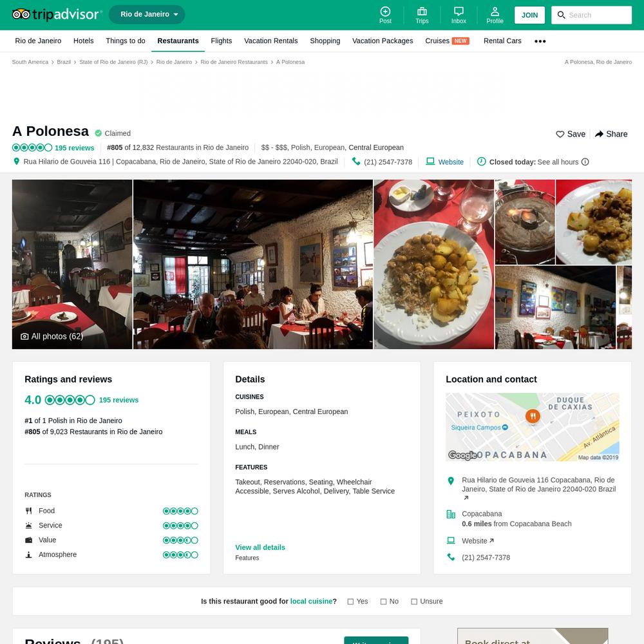Click the JOIN button

(x=529, y=15)
